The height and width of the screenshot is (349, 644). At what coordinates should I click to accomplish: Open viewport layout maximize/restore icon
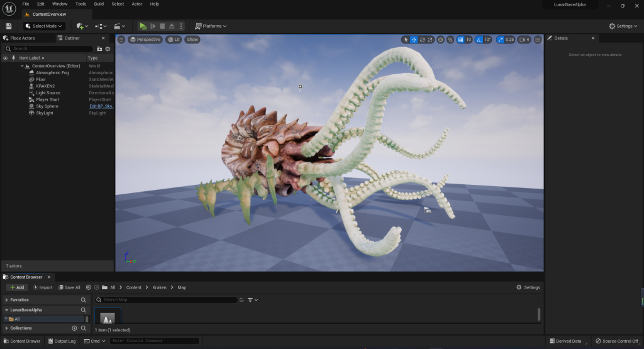(x=538, y=40)
